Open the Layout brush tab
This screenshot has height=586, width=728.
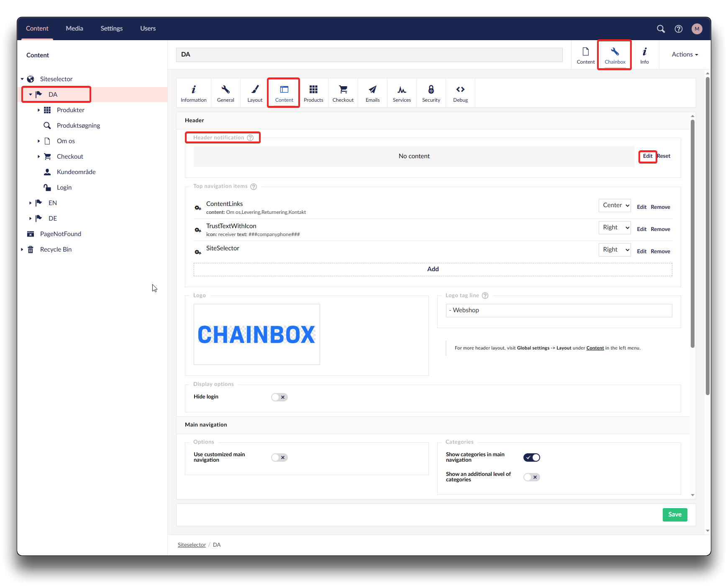255,93
